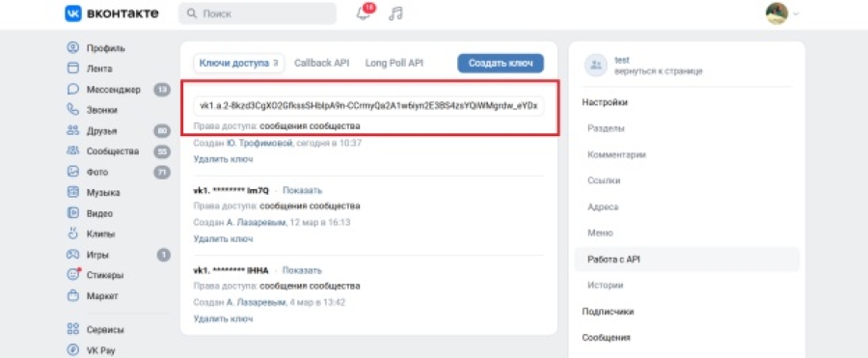Click the vk1. ******** Im7Q key text
This screenshot has width=868, height=358.
click(231, 191)
